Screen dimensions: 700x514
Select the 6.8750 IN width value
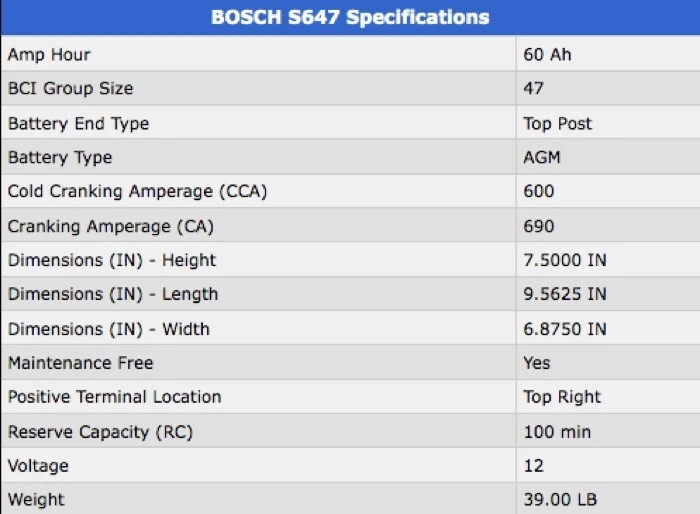[564, 329]
